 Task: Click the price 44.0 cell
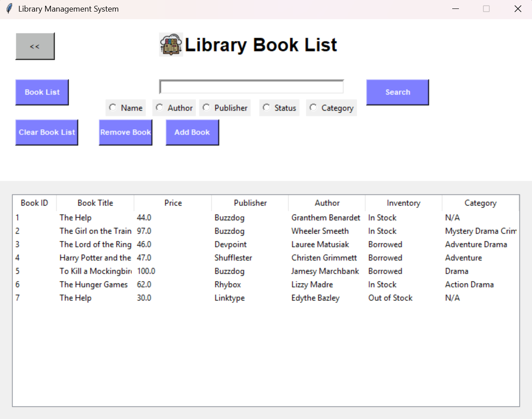pos(144,218)
